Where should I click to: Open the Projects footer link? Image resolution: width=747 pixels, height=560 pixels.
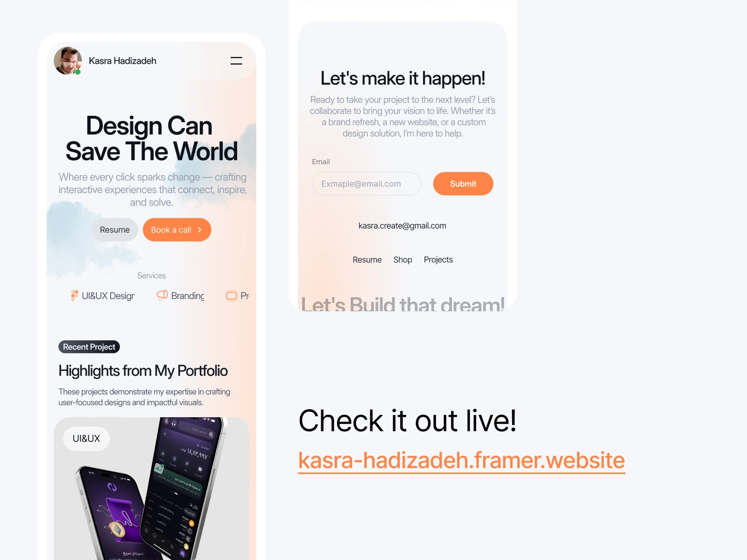pyautogui.click(x=438, y=260)
